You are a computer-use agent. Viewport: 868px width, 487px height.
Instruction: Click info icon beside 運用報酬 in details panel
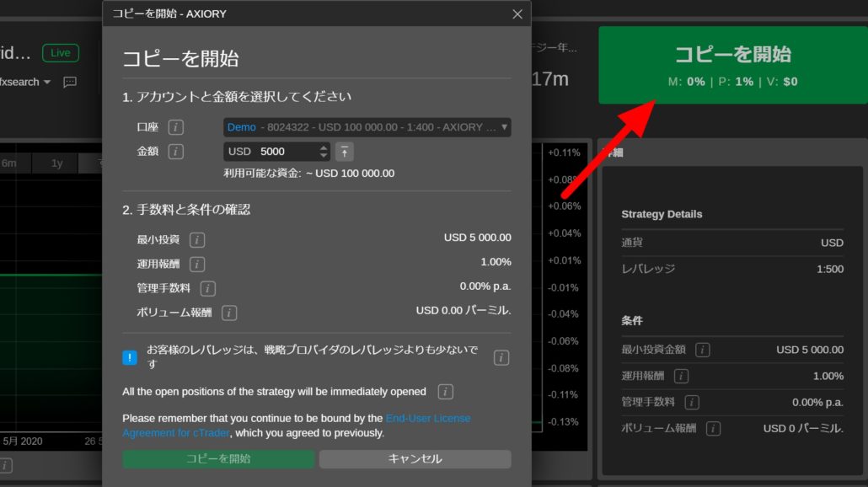681,377
